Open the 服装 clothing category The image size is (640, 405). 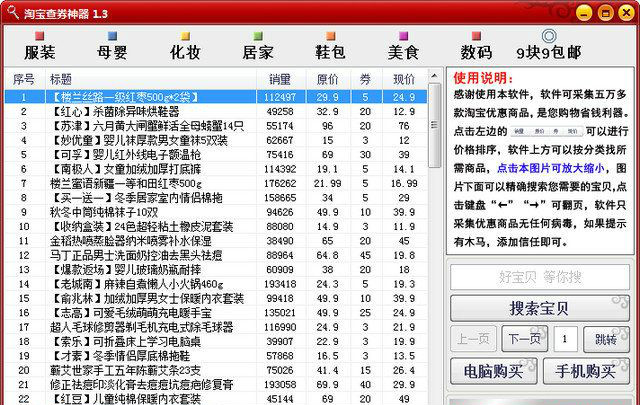point(40,47)
